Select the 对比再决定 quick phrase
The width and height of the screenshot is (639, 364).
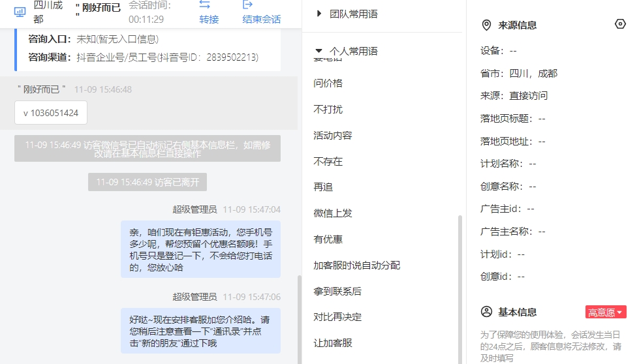(337, 317)
